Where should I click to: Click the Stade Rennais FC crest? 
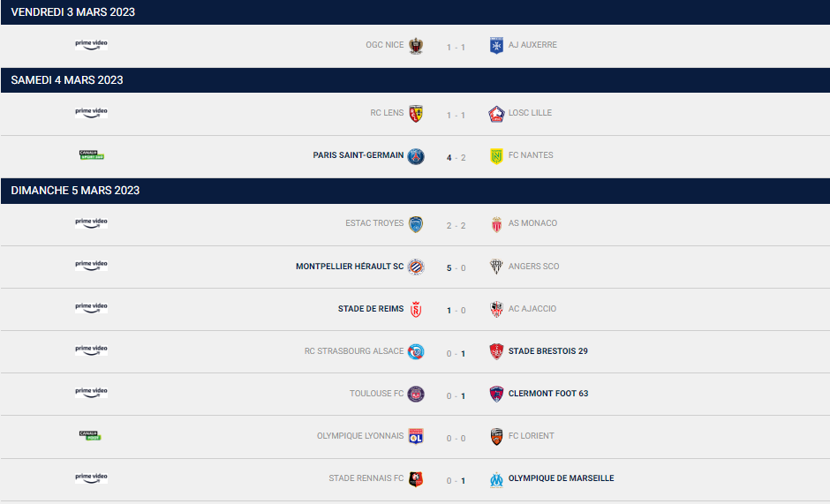416,479
